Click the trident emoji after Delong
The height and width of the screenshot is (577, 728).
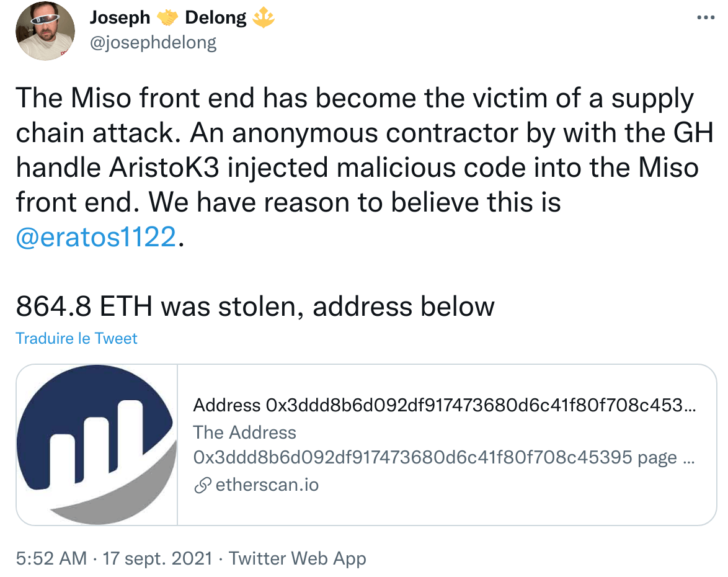264,17
